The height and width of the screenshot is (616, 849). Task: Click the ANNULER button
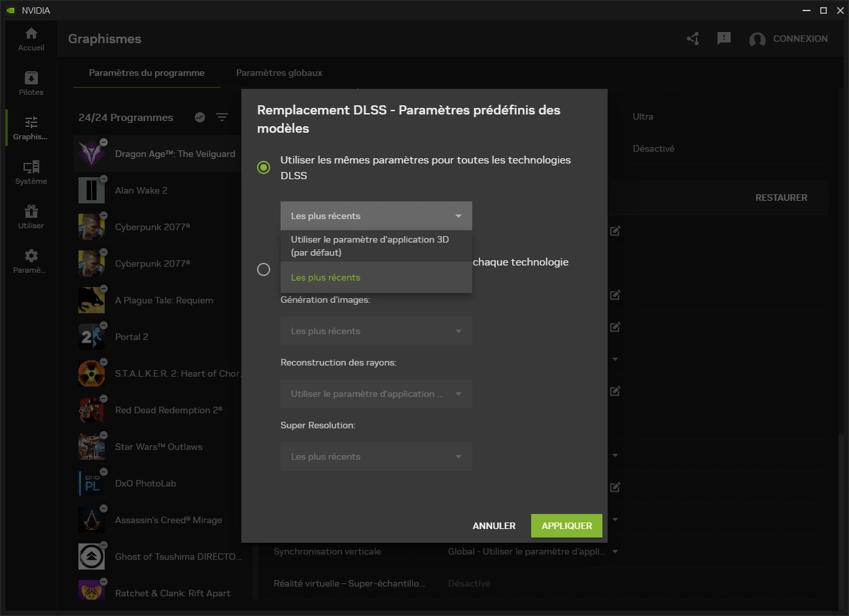(494, 526)
